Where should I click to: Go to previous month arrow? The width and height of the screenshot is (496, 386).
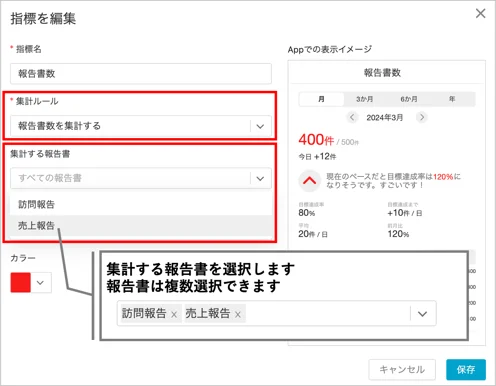[352, 117]
